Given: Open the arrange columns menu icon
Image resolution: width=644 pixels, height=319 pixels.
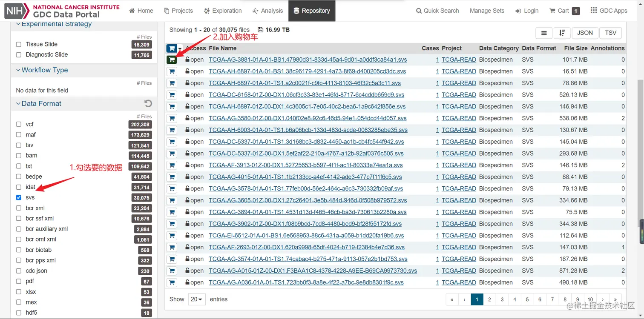Looking at the screenshot, I should [x=544, y=33].
